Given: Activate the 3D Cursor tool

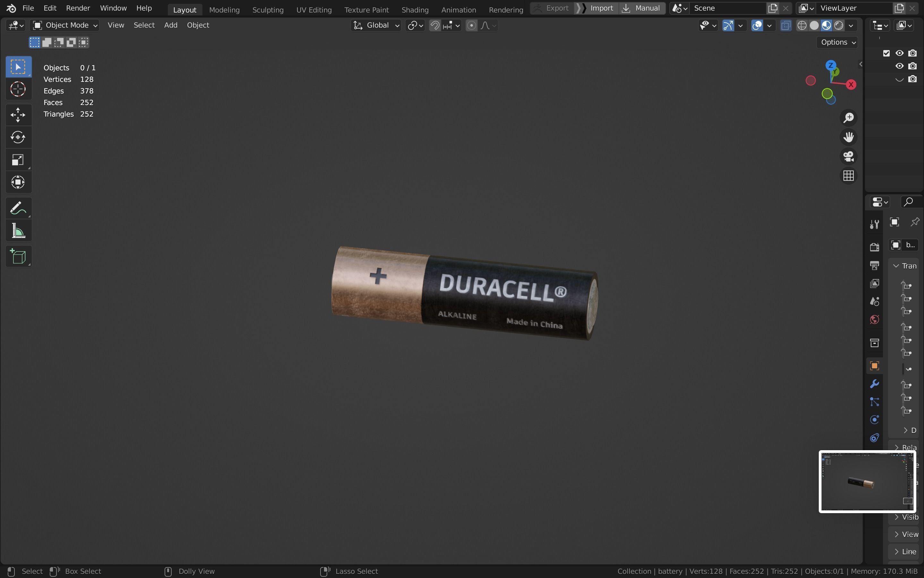Looking at the screenshot, I should click(18, 89).
